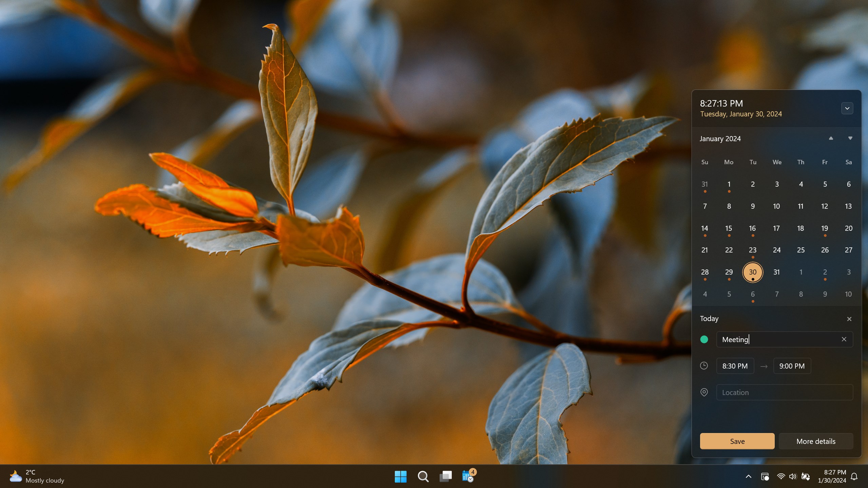The width and height of the screenshot is (868, 488).
Task: Open Wi-Fi settings from the system tray
Action: 781,476
